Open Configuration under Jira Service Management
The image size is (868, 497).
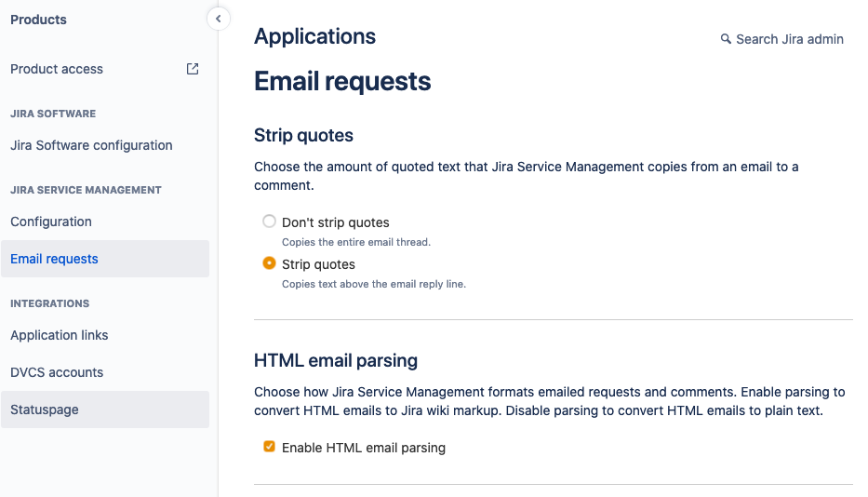tap(51, 222)
